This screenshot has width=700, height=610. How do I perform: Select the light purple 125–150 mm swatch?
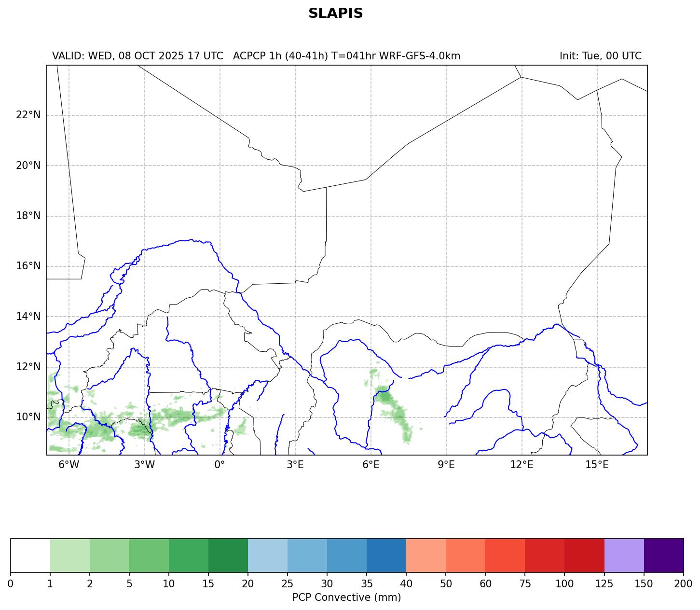(x=624, y=555)
